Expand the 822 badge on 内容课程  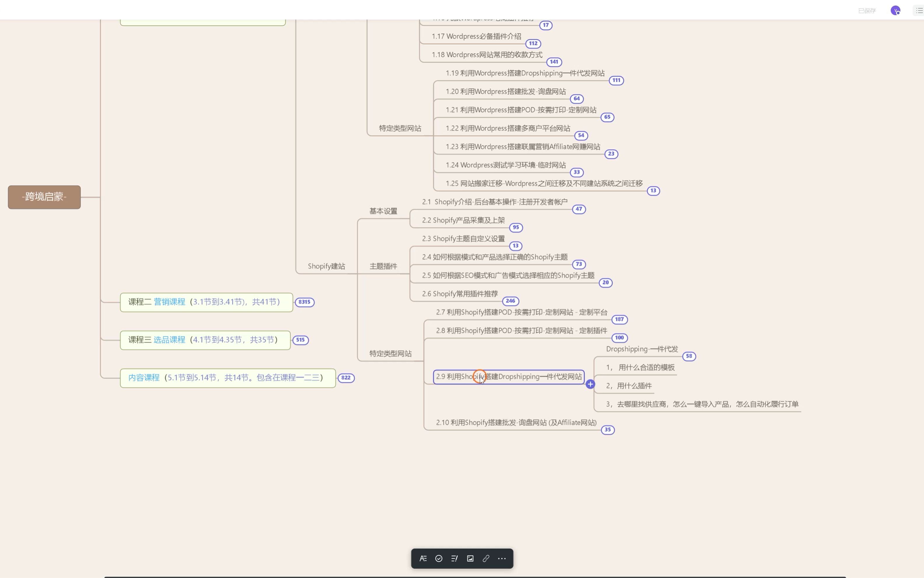point(346,378)
